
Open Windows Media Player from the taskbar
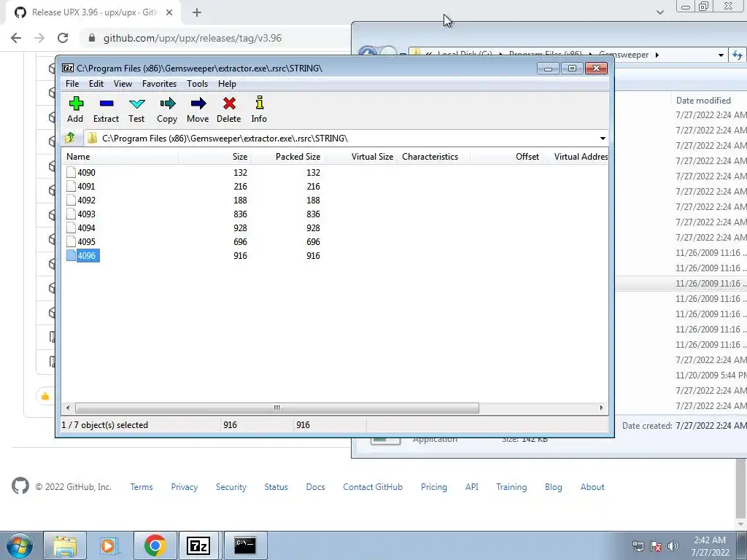tap(109, 546)
